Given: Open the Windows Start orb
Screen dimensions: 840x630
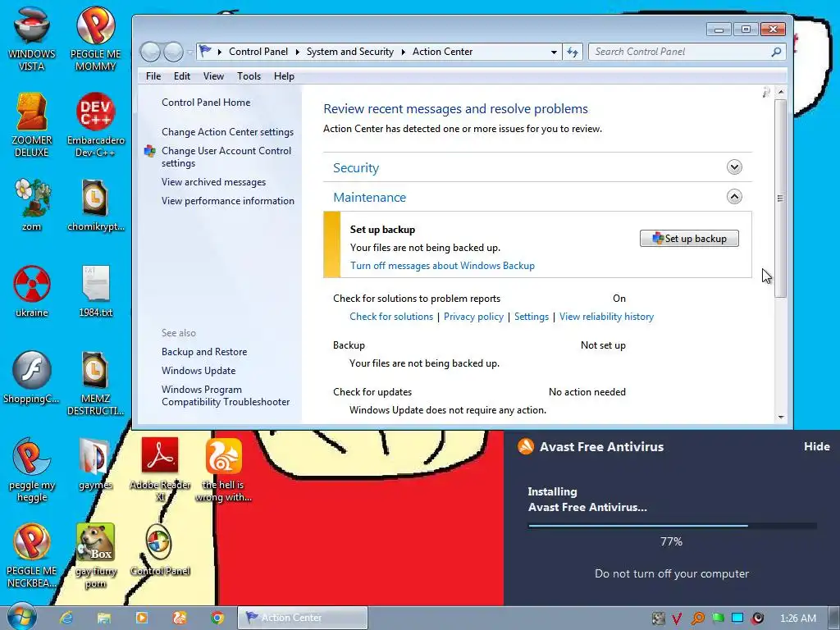Looking at the screenshot, I should tap(21, 617).
